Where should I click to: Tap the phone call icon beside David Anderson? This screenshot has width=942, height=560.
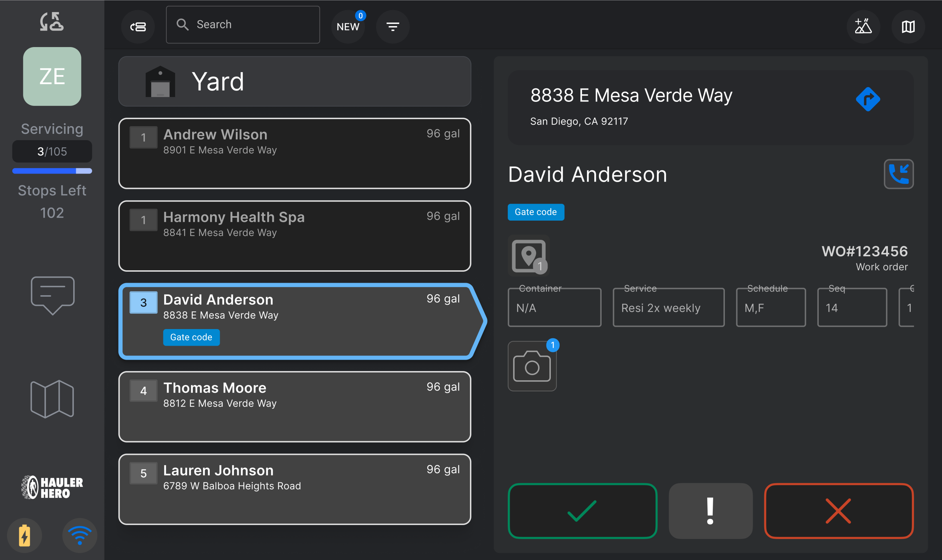pos(898,174)
